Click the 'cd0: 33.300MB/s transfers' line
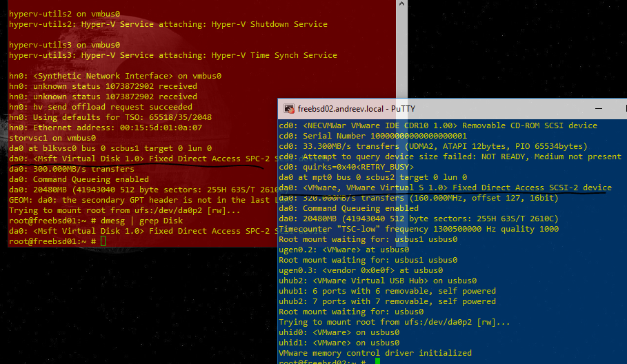This screenshot has width=627, height=364. (x=433, y=146)
